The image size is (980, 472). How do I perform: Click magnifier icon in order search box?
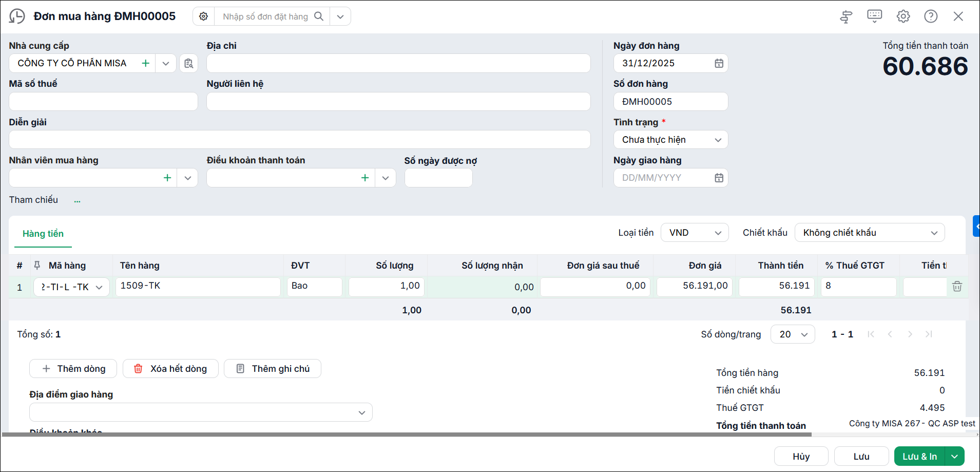point(319,16)
